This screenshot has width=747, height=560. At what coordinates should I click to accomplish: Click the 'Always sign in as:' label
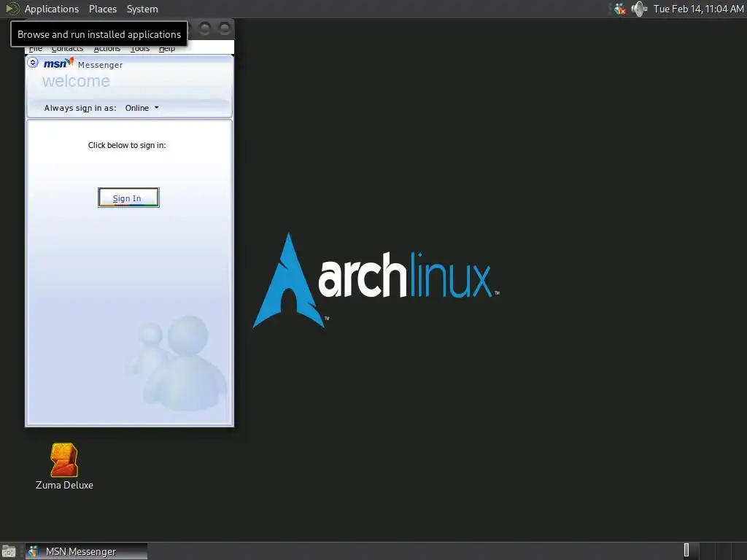pos(80,108)
